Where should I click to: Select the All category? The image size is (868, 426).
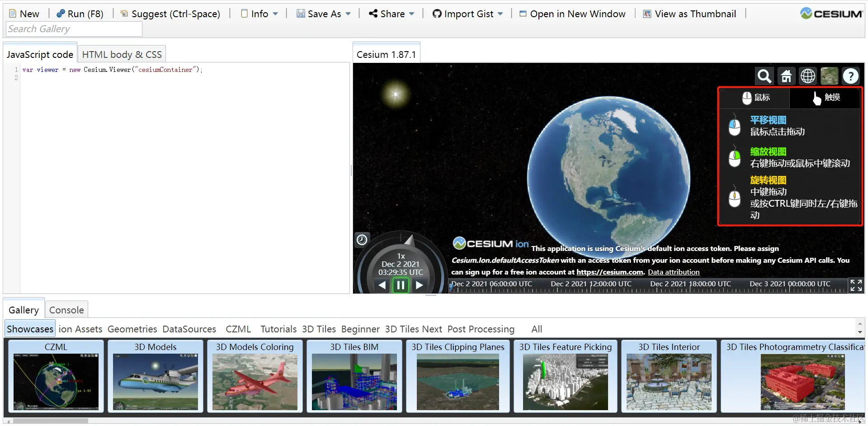click(537, 329)
